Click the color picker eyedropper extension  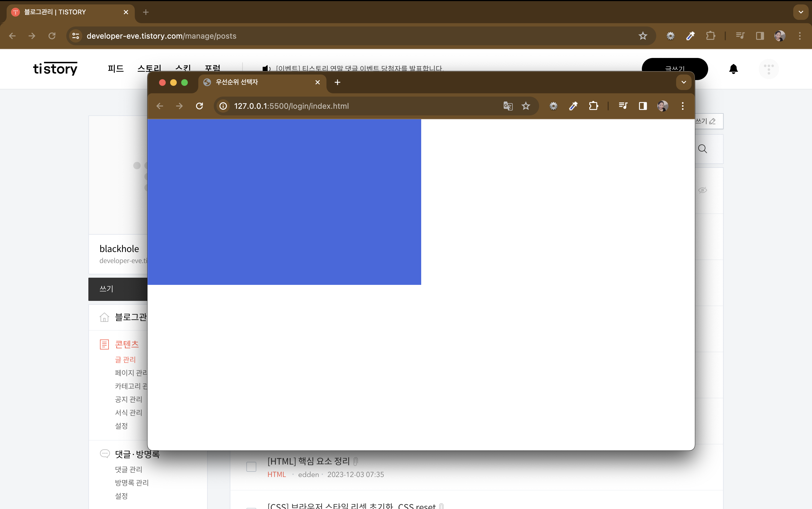click(573, 106)
